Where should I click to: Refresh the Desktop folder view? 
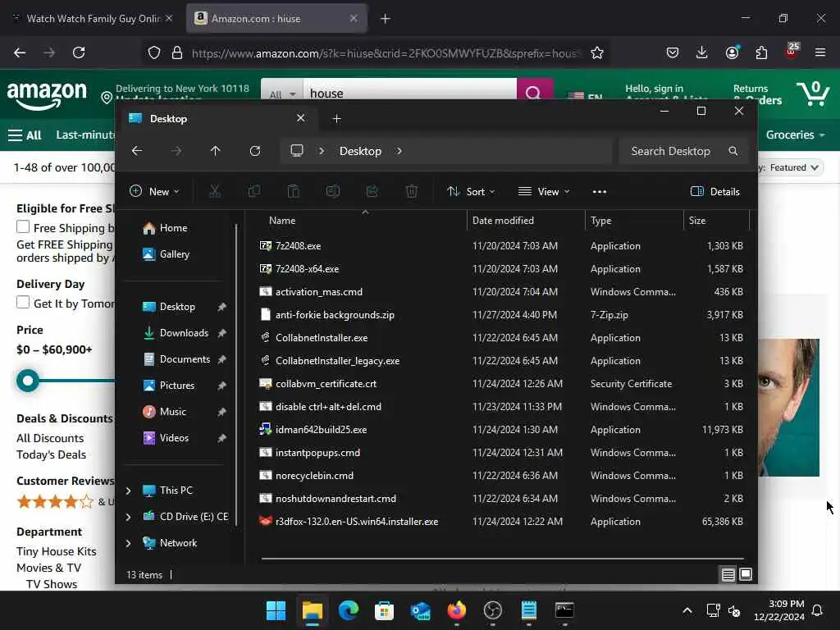point(255,151)
